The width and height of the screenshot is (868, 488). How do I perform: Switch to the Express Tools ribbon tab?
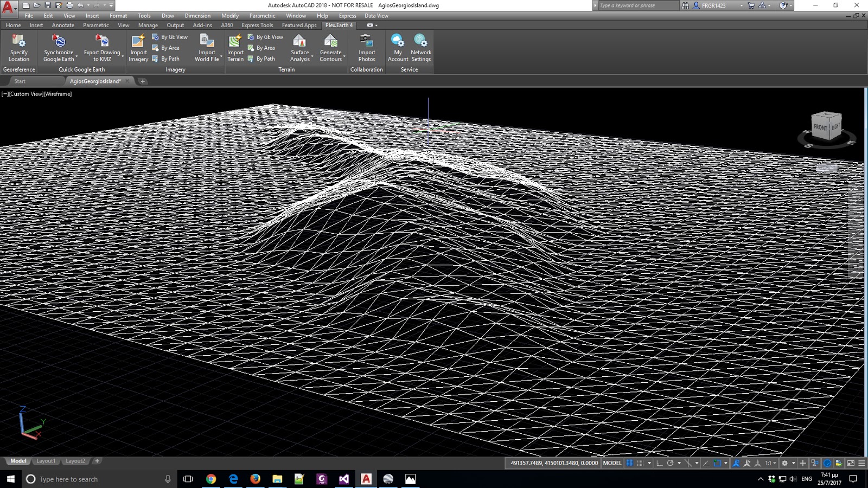tap(257, 25)
